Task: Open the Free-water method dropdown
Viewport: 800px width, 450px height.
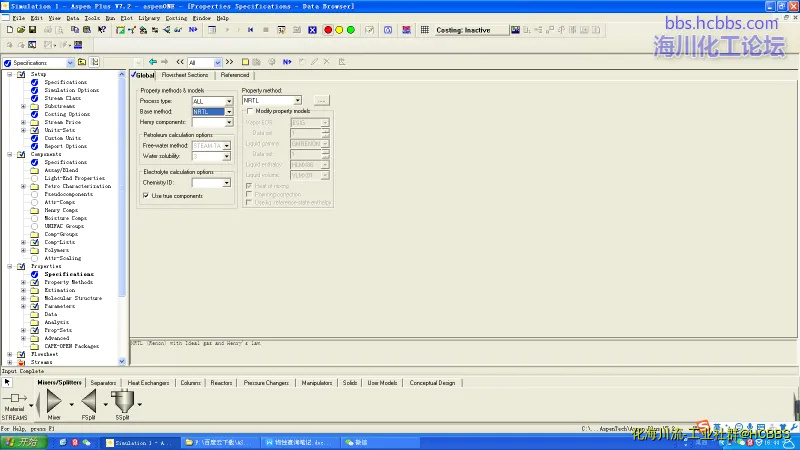Action: (x=226, y=146)
